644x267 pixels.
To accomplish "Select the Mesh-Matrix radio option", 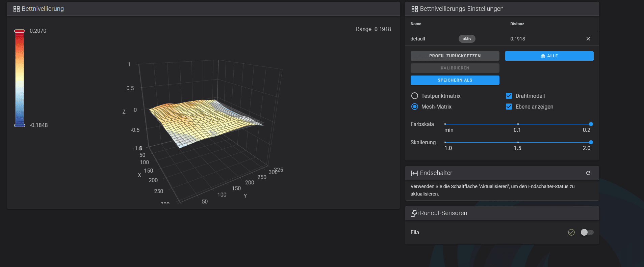I will (x=415, y=107).
